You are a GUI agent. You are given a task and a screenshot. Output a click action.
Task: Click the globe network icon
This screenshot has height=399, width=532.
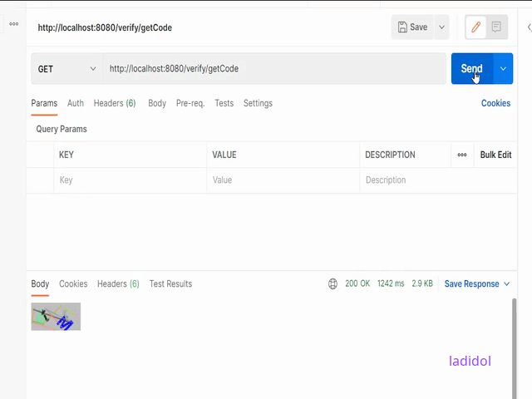[332, 284]
